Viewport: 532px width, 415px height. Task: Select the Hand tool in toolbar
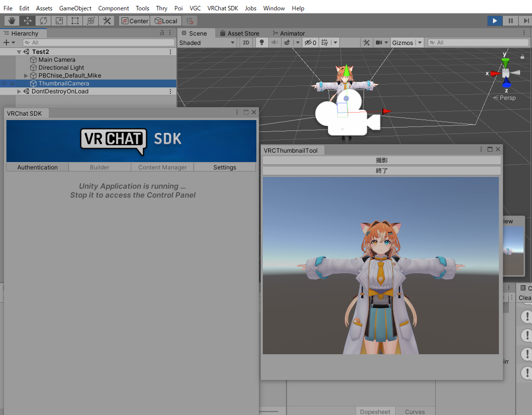click(x=12, y=21)
